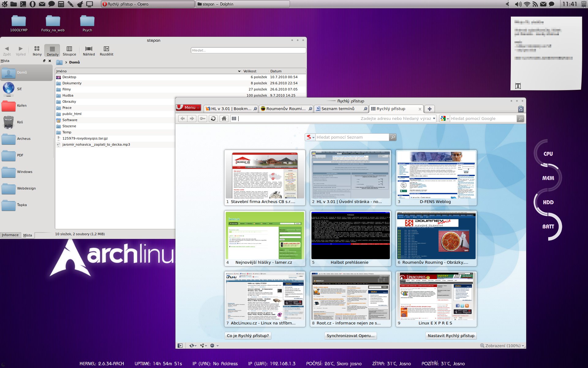This screenshot has width=588, height=368.
Task: Toggle Náhled previews in Dolphin
Action: click(89, 51)
